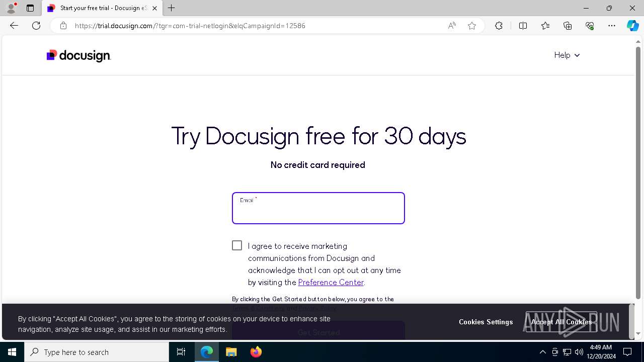Open the Windows Start menu
Image resolution: width=644 pixels, height=362 pixels.
click(x=12, y=352)
